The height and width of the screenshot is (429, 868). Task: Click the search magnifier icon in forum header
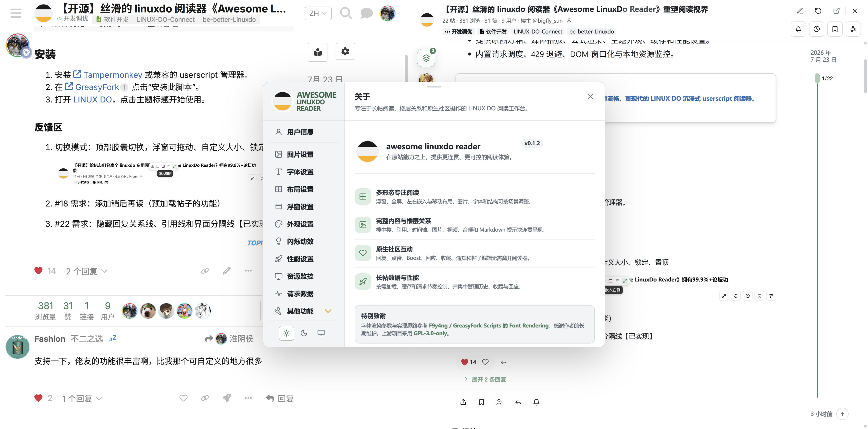[x=346, y=14]
